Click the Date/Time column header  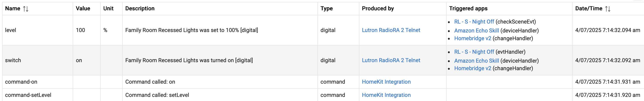[x=589, y=8]
